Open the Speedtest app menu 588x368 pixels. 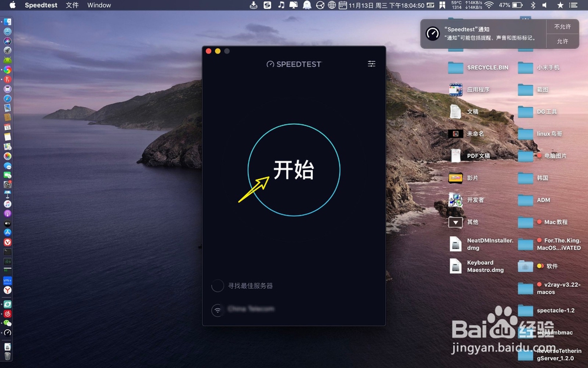[41, 5]
